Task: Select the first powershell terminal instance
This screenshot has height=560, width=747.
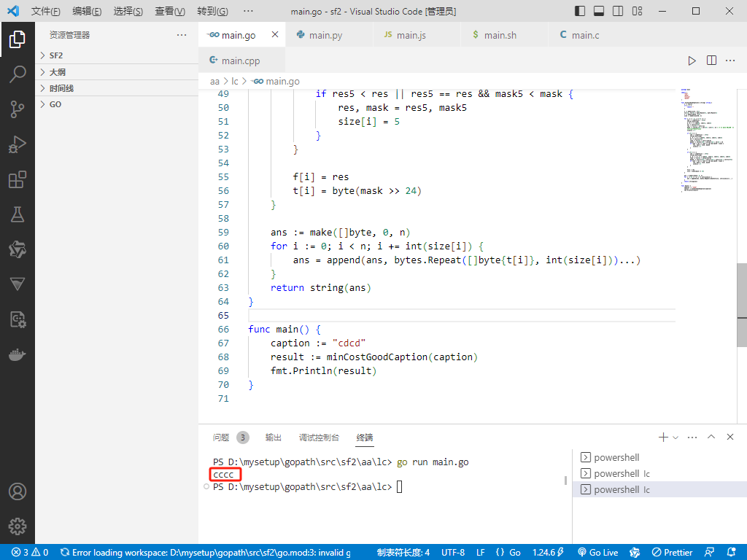Action: point(659,458)
